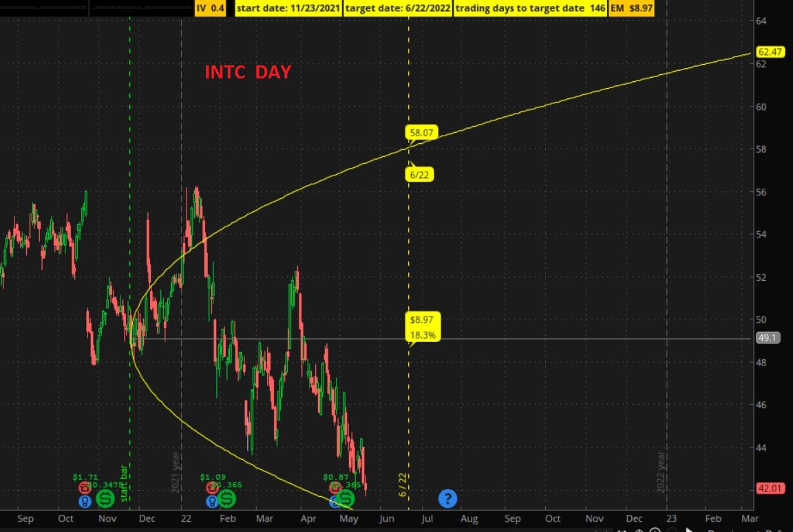Click the red earnings icon before February

[x=211, y=488]
